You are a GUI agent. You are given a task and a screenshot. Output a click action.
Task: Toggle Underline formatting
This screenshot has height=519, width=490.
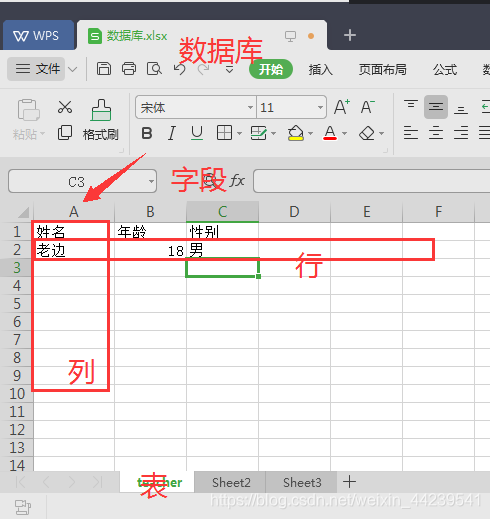pyautogui.click(x=197, y=133)
